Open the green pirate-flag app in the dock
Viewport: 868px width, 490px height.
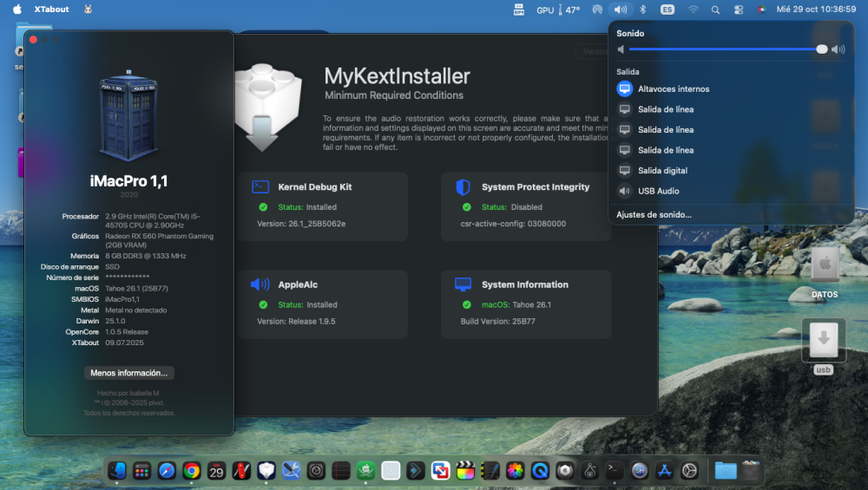tap(365, 471)
